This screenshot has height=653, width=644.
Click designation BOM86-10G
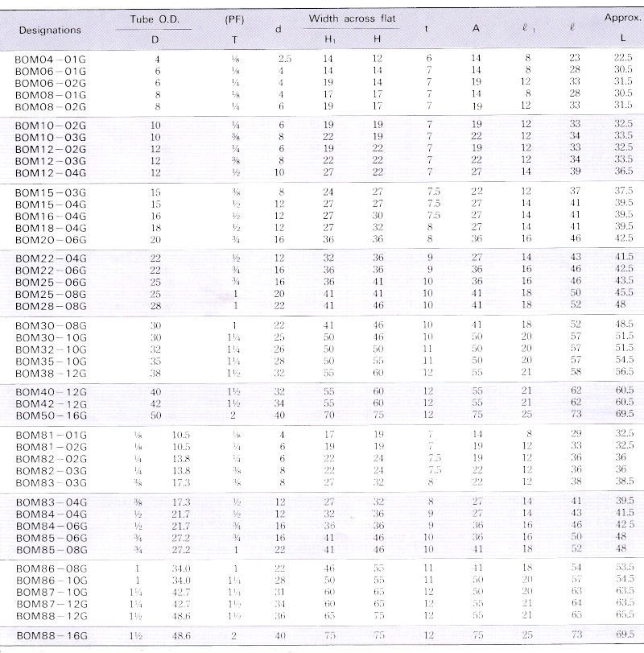pyautogui.click(x=52, y=581)
